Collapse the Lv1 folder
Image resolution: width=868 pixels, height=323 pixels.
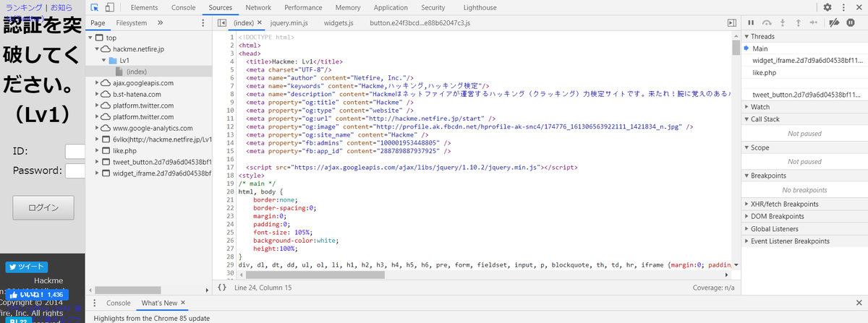[104, 61]
